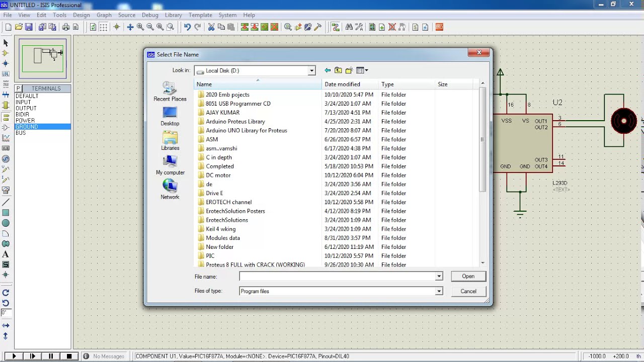Toggle the grid display icon
This screenshot has height=362, width=644.
(x=103, y=27)
